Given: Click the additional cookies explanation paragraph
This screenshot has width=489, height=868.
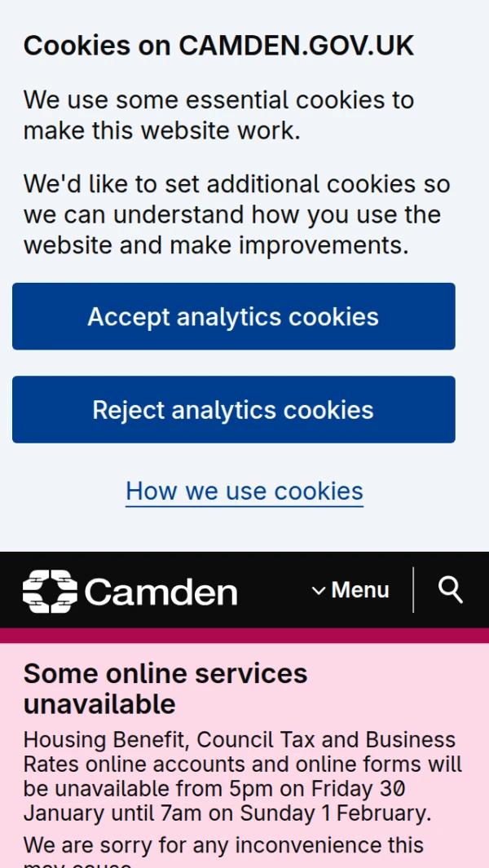Looking at the screenshot, I should point(236,214).
